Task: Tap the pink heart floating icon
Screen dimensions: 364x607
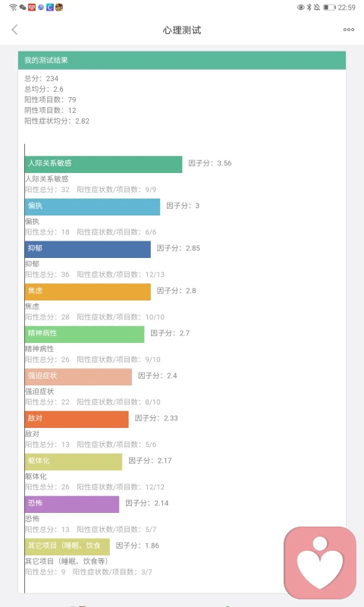Action: pyautogui.click(x=320, y=562)
